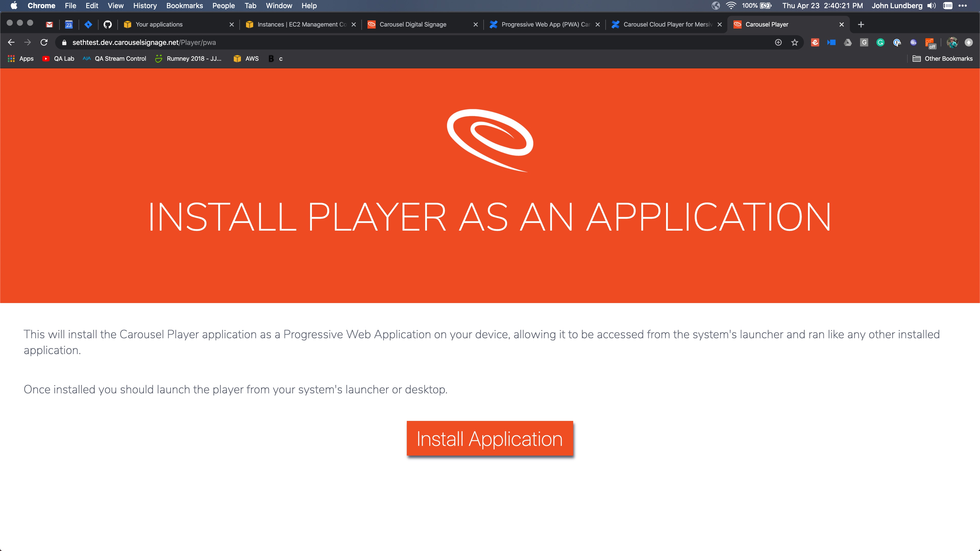The width and height of the screenshot is (980, 551).
Task: Close the Carousel Player tab
Action: click(x=841, y=24)
